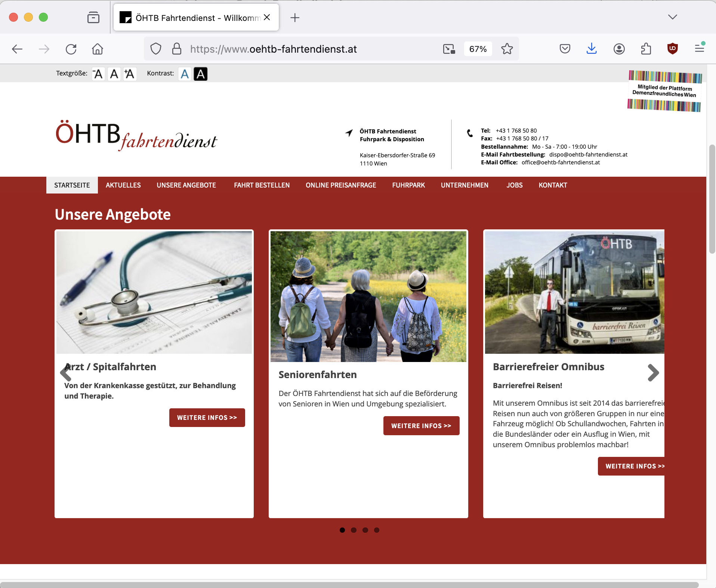
Task: Click the uBlock Origin shield icon
Action: pyautogui.click(x=672, y=49)
